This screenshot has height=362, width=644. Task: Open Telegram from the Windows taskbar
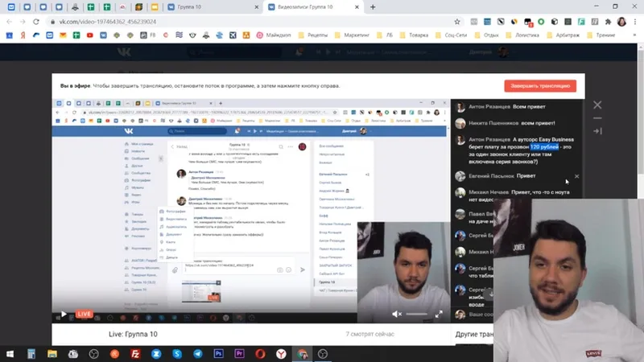click(x=197, y=354)
